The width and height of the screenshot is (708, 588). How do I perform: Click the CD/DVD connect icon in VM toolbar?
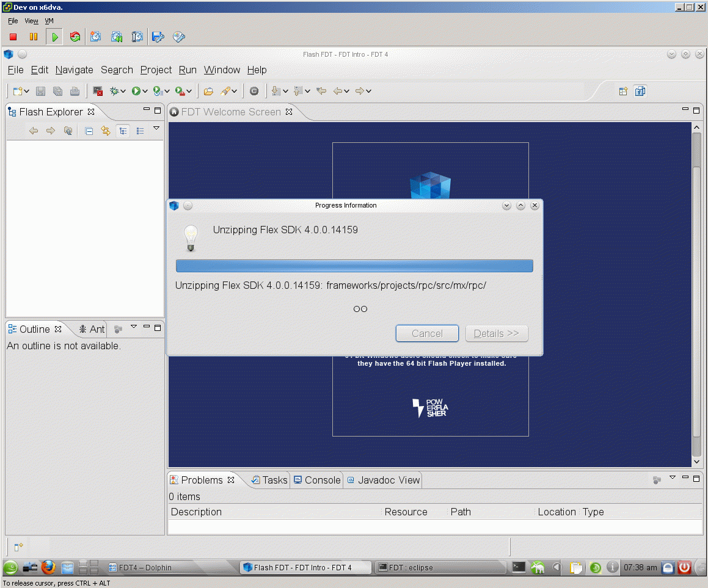(x=179, y=37)
